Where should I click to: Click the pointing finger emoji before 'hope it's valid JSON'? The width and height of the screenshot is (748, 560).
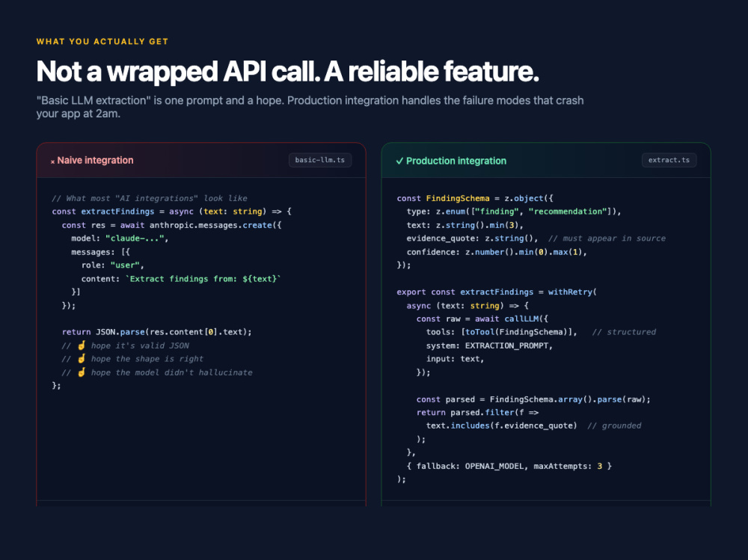tap(82, 345)
